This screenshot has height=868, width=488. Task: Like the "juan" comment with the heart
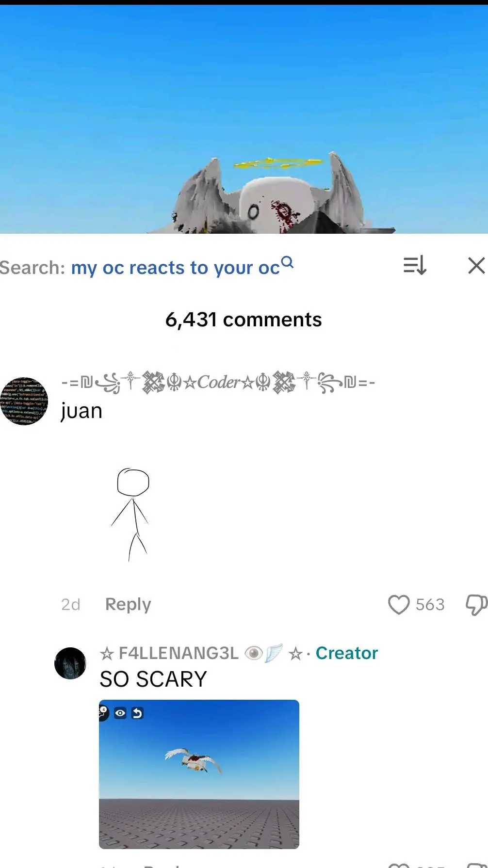pyautogui.click(x=399, y=605)
